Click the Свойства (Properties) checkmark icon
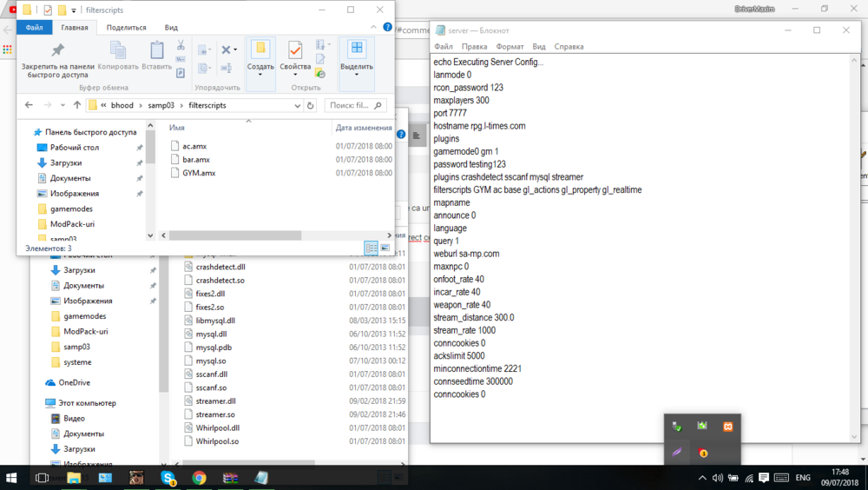868x490 pixels. pos(294,50)
